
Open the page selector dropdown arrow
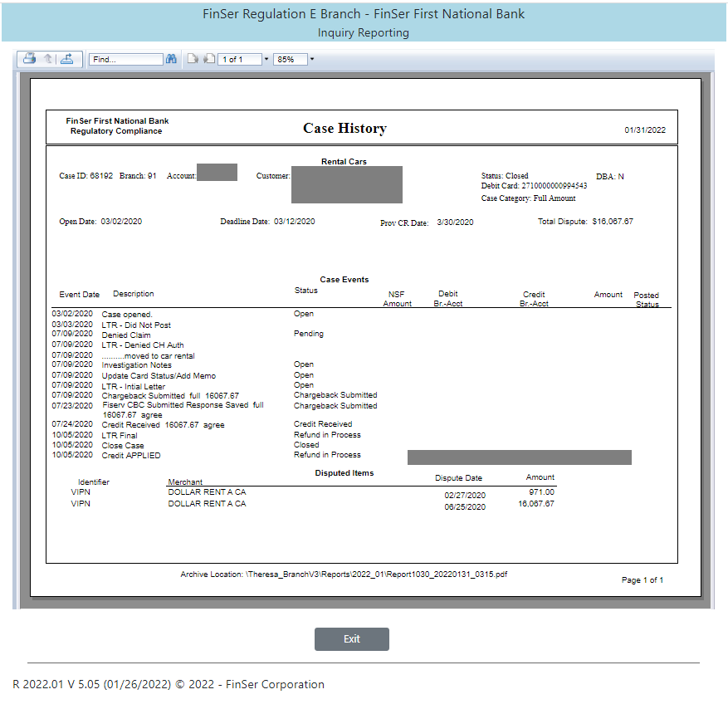point(266,60)
